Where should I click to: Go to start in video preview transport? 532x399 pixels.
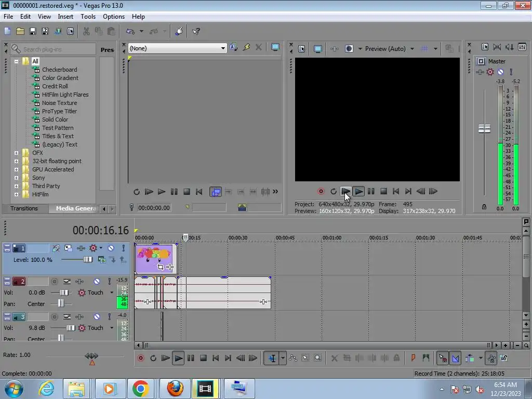(395, 191)
